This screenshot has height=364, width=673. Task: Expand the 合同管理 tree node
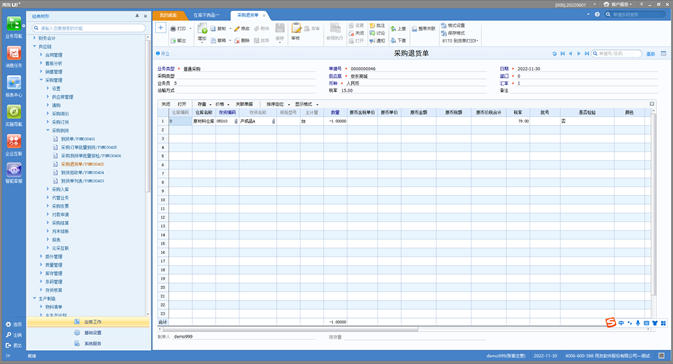pyautogui.click(x=41, y=55)
